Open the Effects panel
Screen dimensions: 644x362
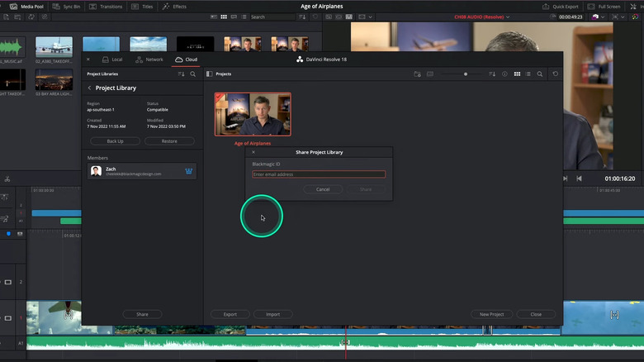pyautogui.click(x=174, y=6)
